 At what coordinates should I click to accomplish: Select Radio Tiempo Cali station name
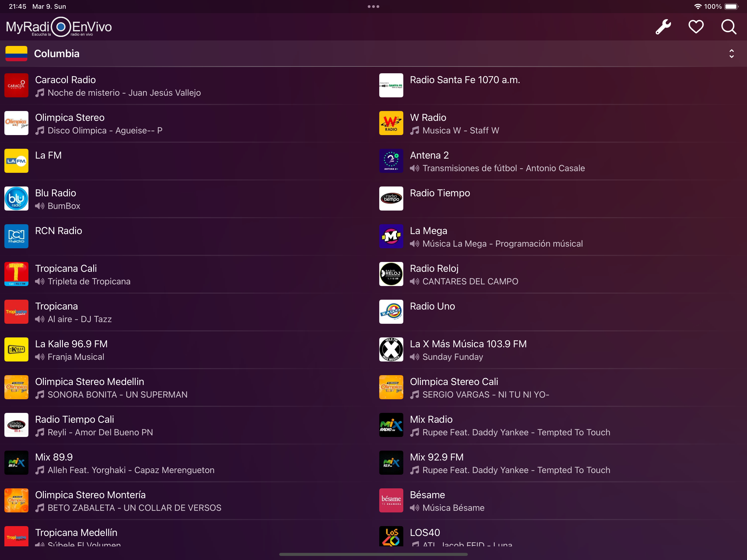pos(75,419)
